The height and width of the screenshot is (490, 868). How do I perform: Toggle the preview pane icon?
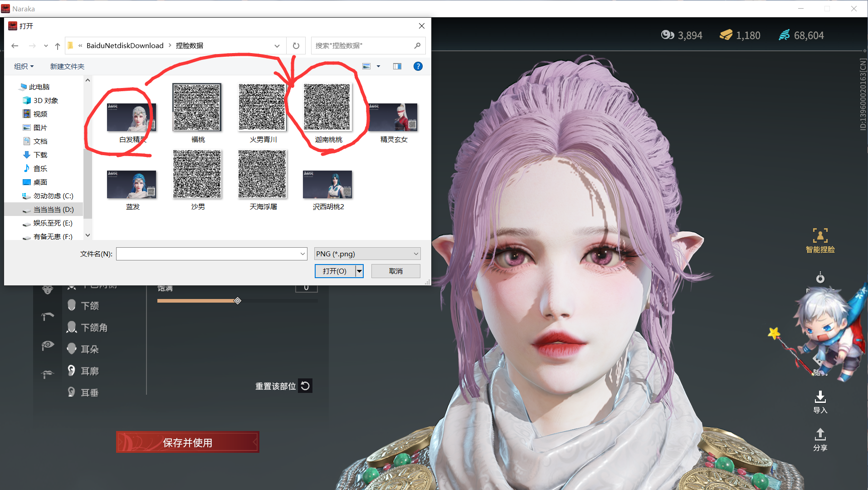(397, 66)
